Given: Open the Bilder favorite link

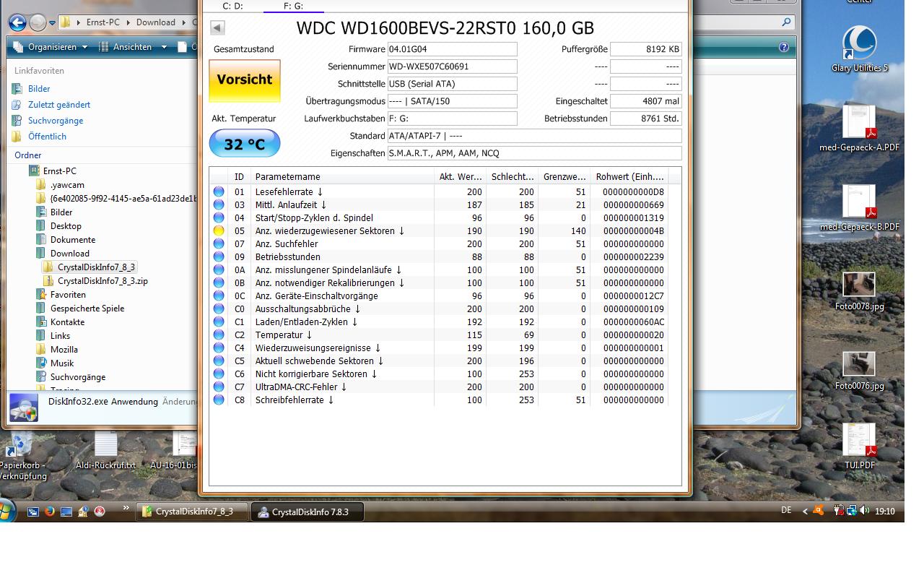Looking at the screenshot, I should click(x=39, y=89).
